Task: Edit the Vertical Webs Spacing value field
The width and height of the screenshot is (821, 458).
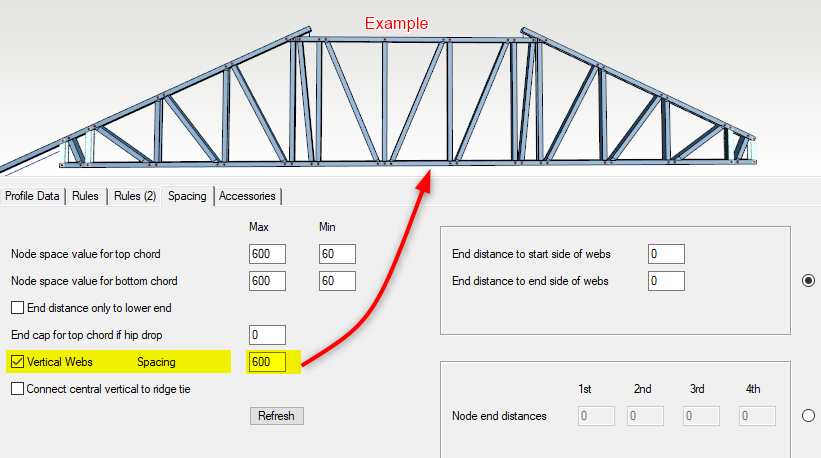Action: coord(267,362)
